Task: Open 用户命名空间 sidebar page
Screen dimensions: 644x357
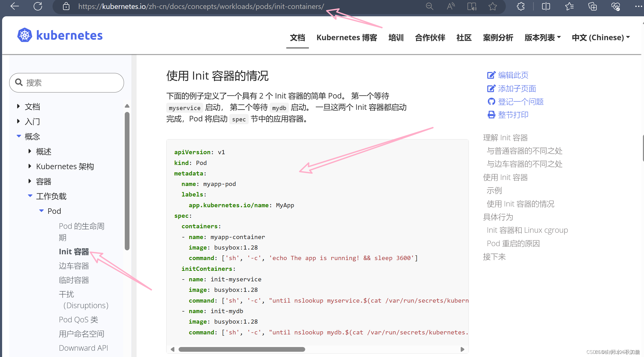Action: 81,334
